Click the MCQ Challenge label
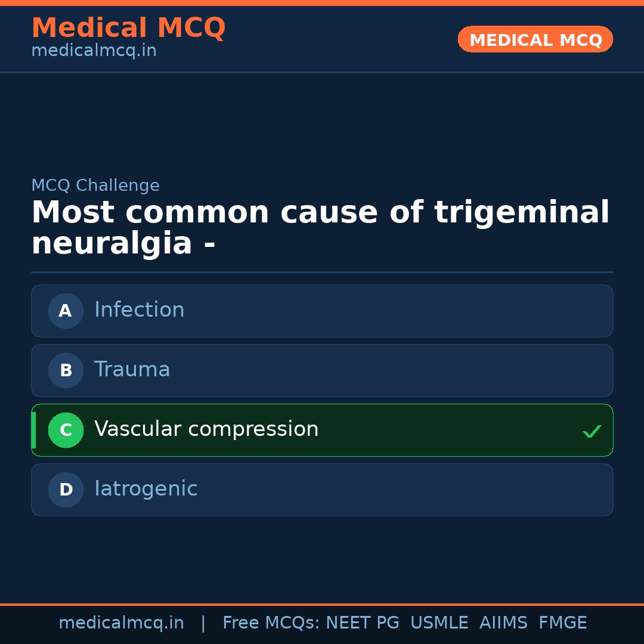The image size is (644, 644). tap(95, 186)
